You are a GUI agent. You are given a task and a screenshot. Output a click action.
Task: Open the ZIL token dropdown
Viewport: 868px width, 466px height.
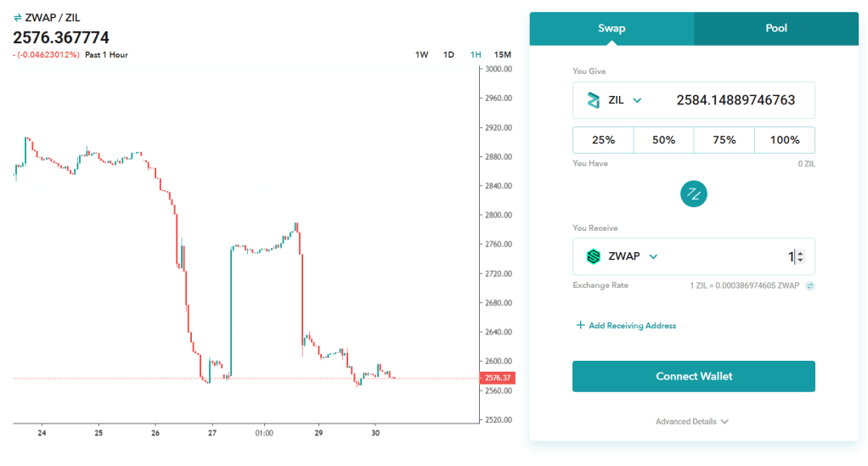pos(637,100)
